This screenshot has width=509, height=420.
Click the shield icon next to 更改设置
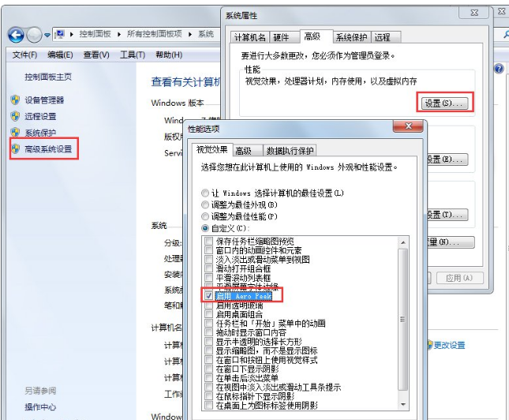pos(430,345)
